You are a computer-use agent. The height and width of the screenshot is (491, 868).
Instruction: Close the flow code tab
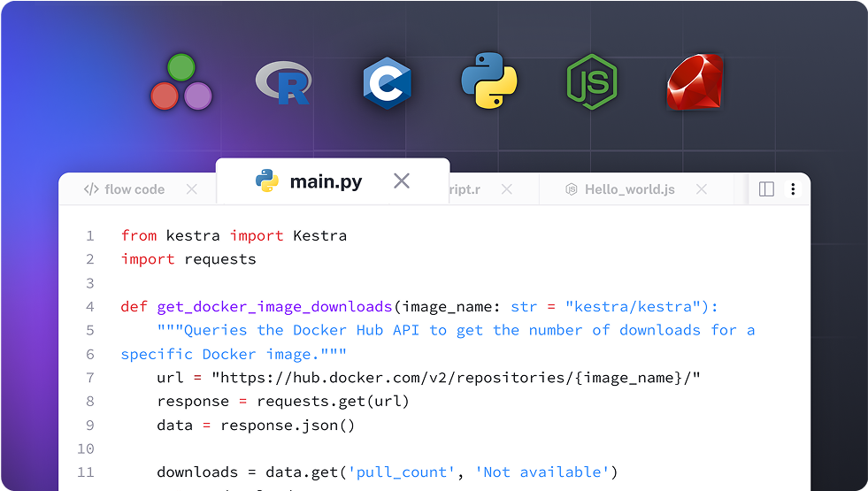pos(192,189)
